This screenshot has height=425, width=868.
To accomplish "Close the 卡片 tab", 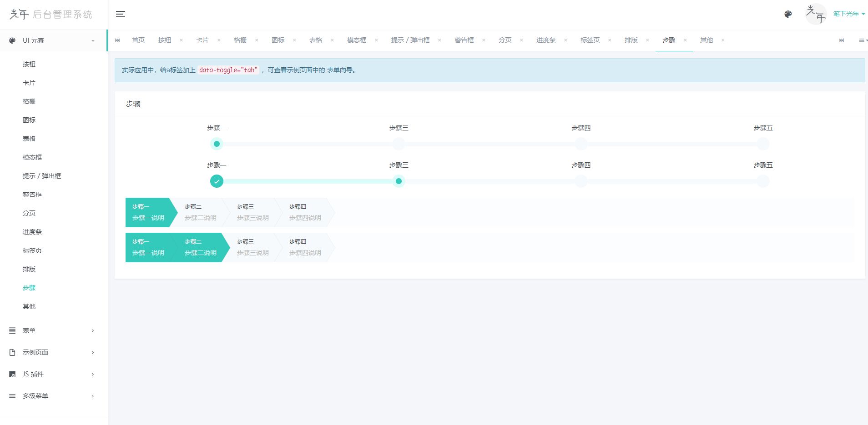I will point(219,40).
